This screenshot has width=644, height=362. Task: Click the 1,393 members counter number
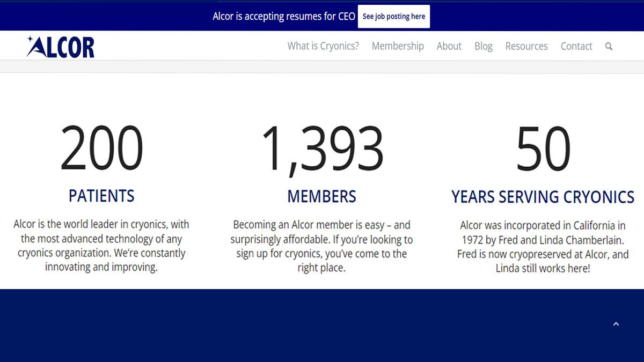point(322,150)
